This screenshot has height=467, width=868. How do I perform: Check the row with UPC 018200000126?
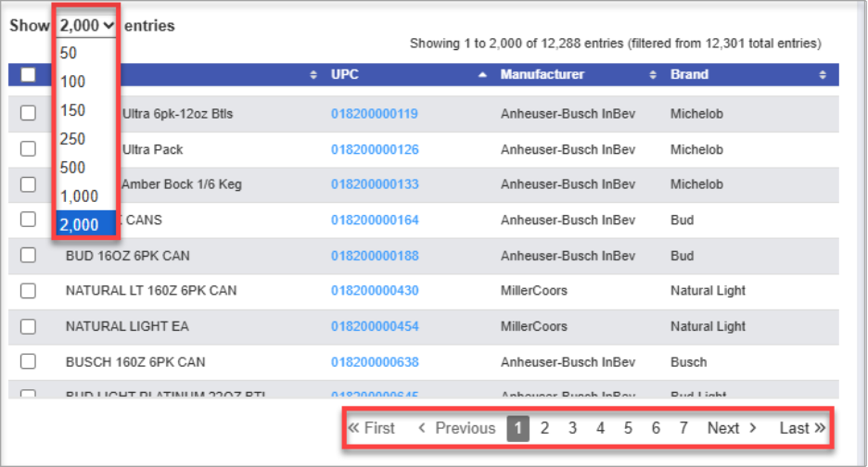pos(28,149)
